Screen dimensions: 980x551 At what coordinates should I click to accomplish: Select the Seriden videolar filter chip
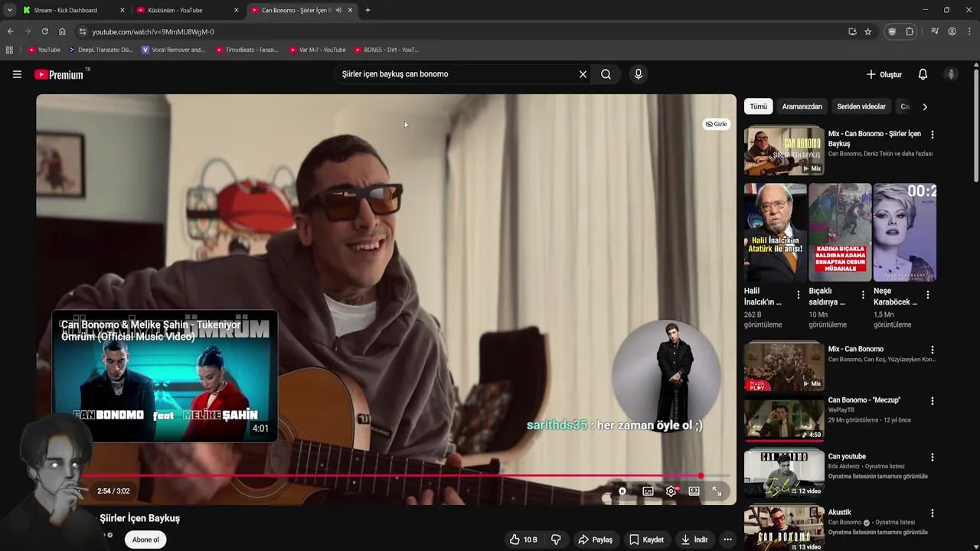861,106
